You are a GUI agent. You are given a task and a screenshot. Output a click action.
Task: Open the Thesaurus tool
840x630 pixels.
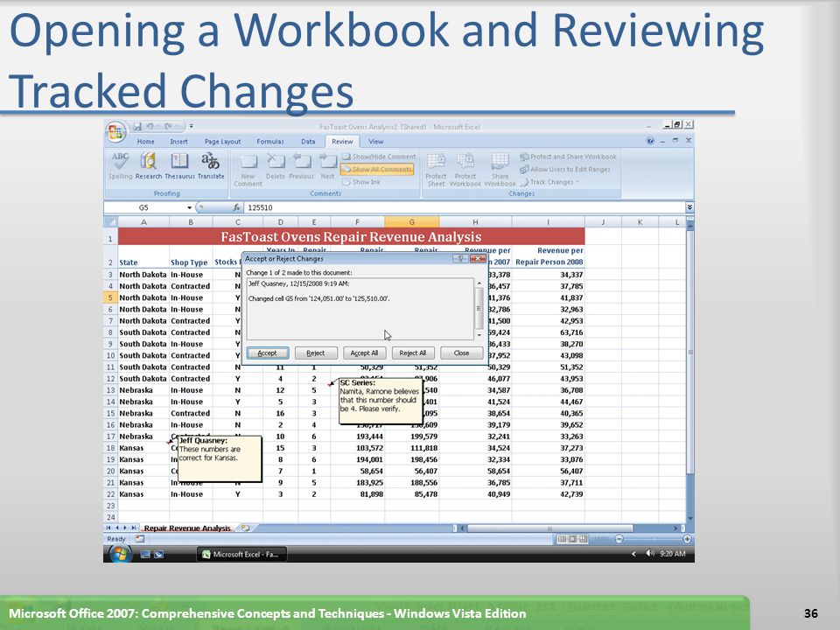pos(179,165)
